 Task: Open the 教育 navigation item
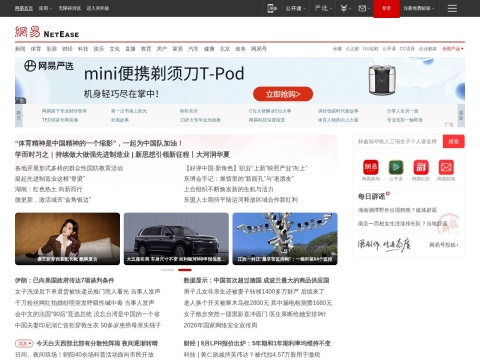pos(146,49)
